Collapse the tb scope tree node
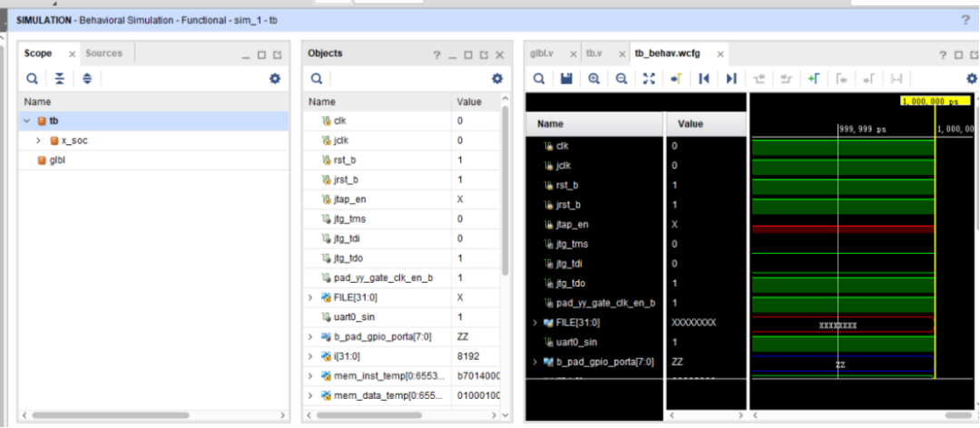The image size is (980, 428). point(27,122)
